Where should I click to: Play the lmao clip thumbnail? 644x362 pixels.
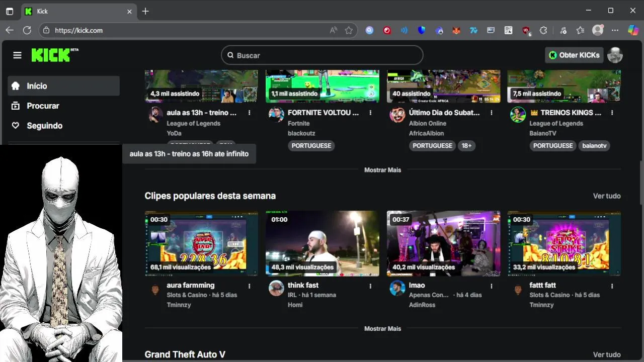444,243
